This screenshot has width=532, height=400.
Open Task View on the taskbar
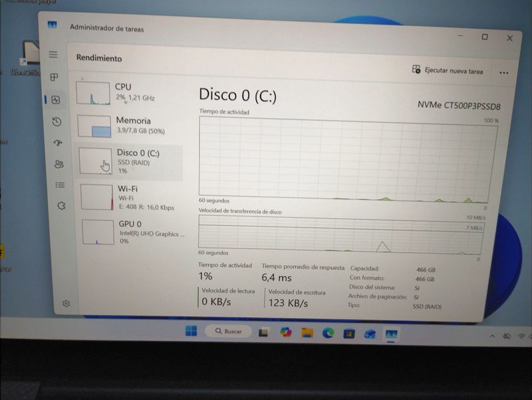[263, 332]
